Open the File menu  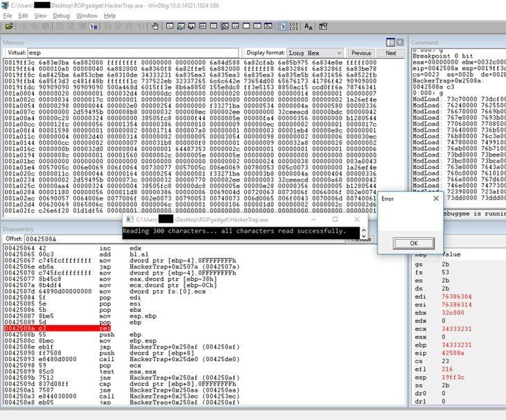pyautogui.click(x=8, y=15)
